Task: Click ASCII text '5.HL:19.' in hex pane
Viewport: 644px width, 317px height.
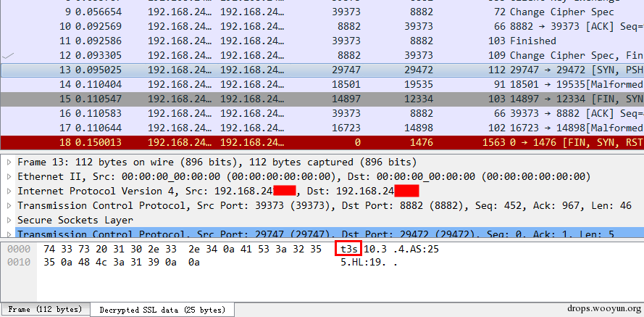Action: [x=364, y=263]
